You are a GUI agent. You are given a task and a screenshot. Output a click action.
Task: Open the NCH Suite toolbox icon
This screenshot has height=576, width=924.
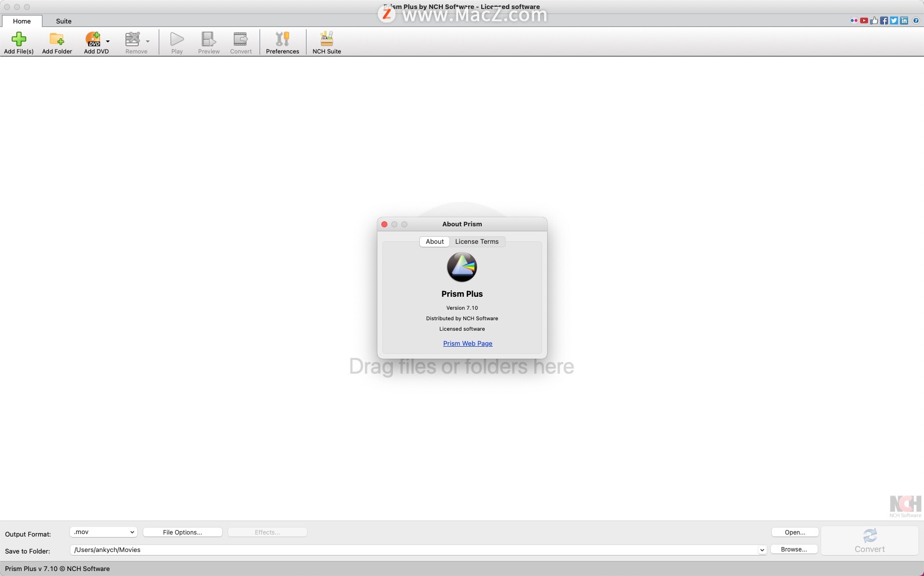(x=327, y=39)
